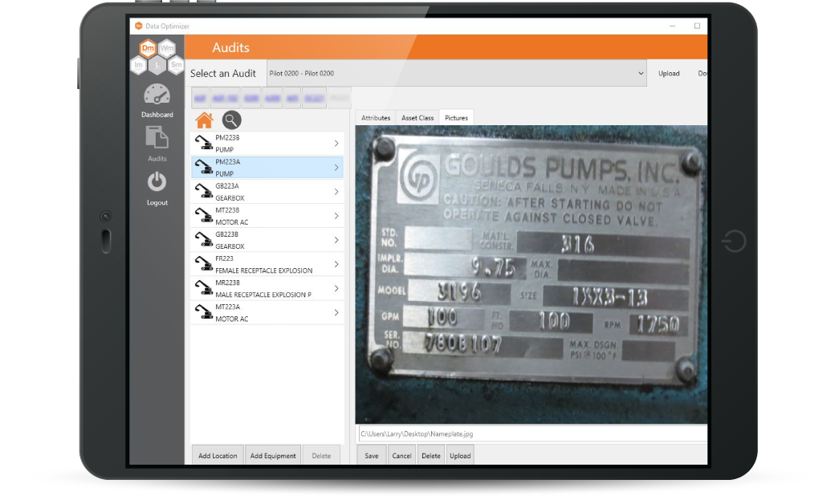Select the PM223B text in list
Viewport: 835px width, 504px height.
click(227, 138)
